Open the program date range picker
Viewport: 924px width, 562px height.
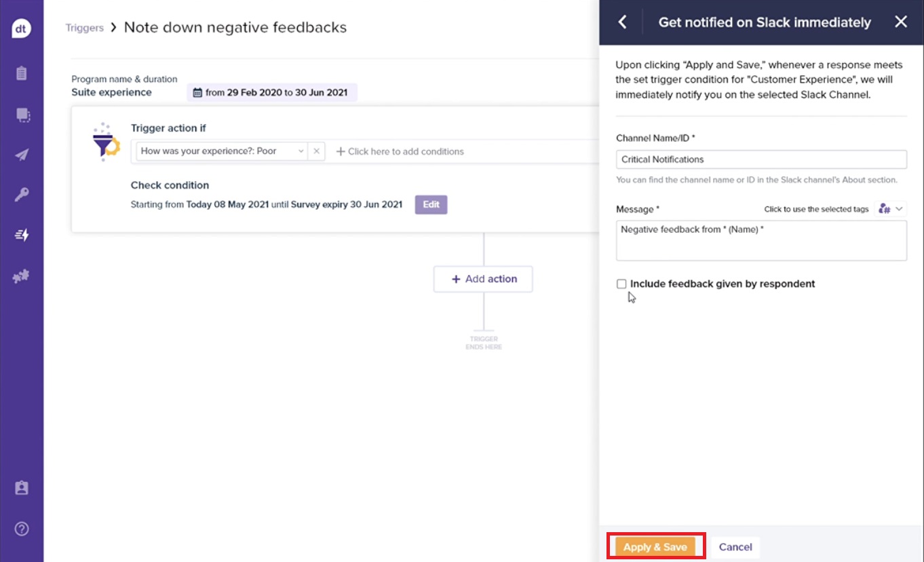click(x=272, y=92)
